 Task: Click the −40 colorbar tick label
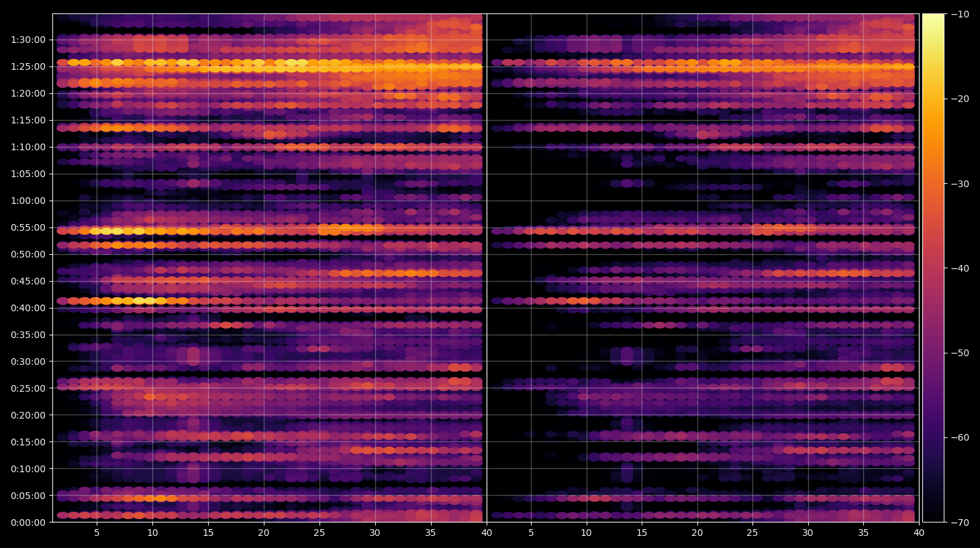point(960,268)
